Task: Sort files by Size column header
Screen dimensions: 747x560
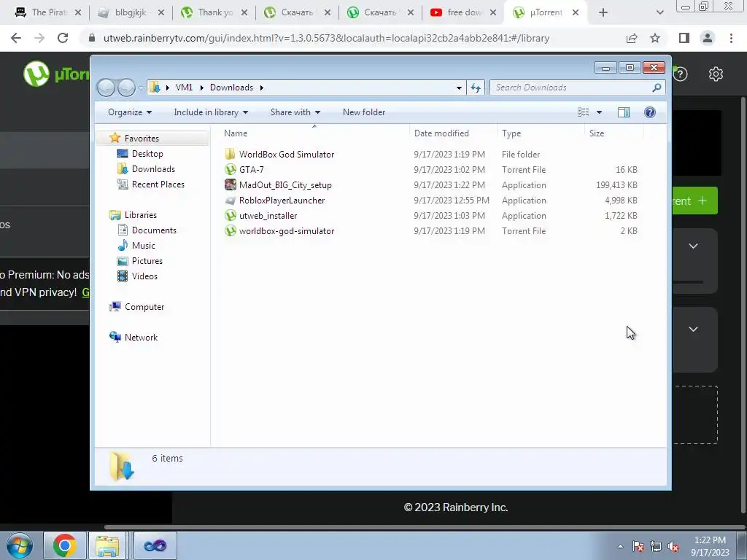Action: coord(614,133)
